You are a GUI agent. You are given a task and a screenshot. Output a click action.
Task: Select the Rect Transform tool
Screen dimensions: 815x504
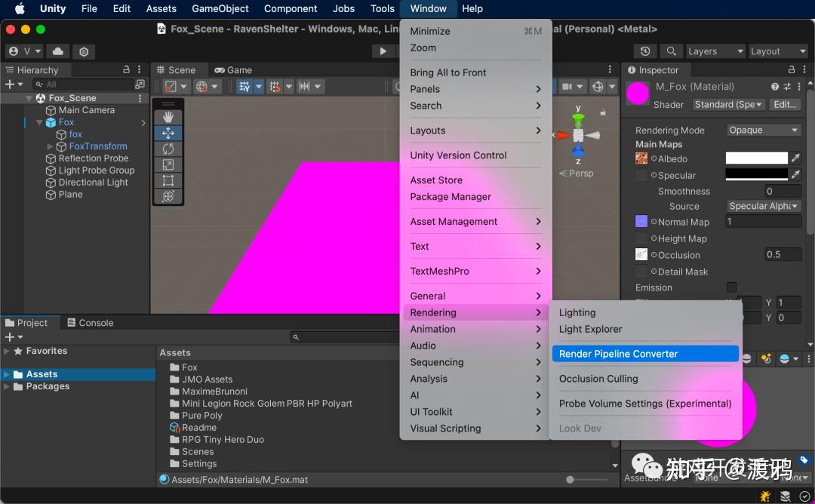168,180
